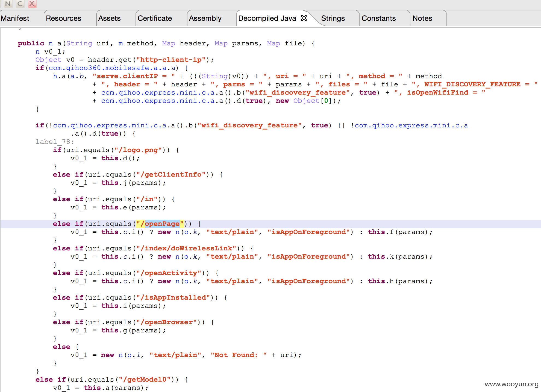Image resolution: width=541 pixels, height=392 pixels.
Task: Click the this.h(params) call
Action: point(398,281)
